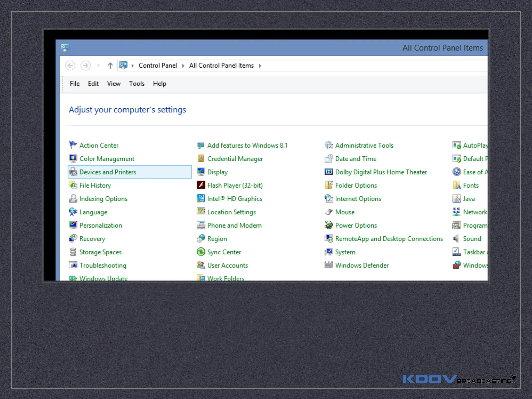Click the address bar path field
The height and width of the screenshot is (399, 532).
[x=364, y=66]
